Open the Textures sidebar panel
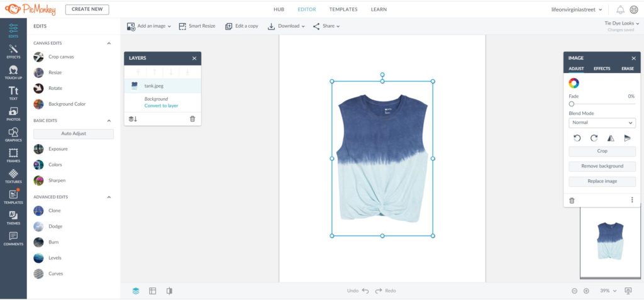This screenshot has width=644, height=300. tap(13, 176)
